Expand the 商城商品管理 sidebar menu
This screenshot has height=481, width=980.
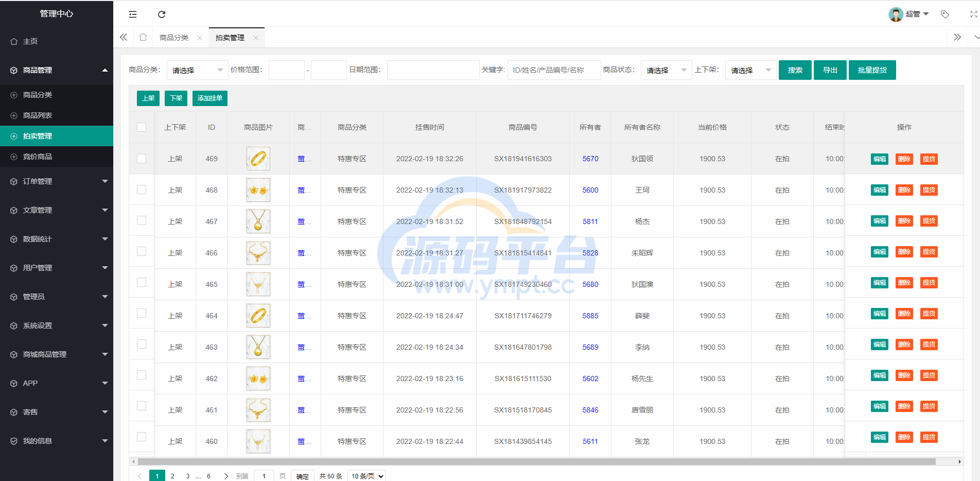click(57, 354)
